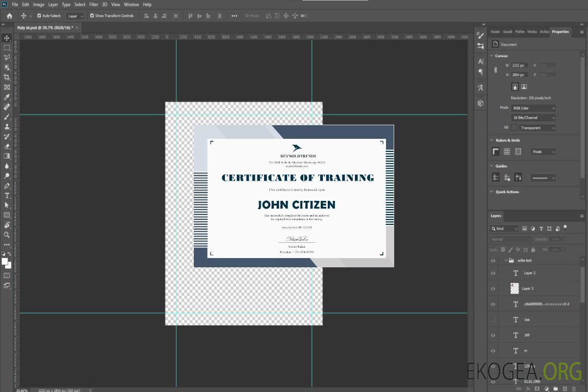Open the Filter menu
The width and height of the screenshot is (588, 392).
point(94,4)
